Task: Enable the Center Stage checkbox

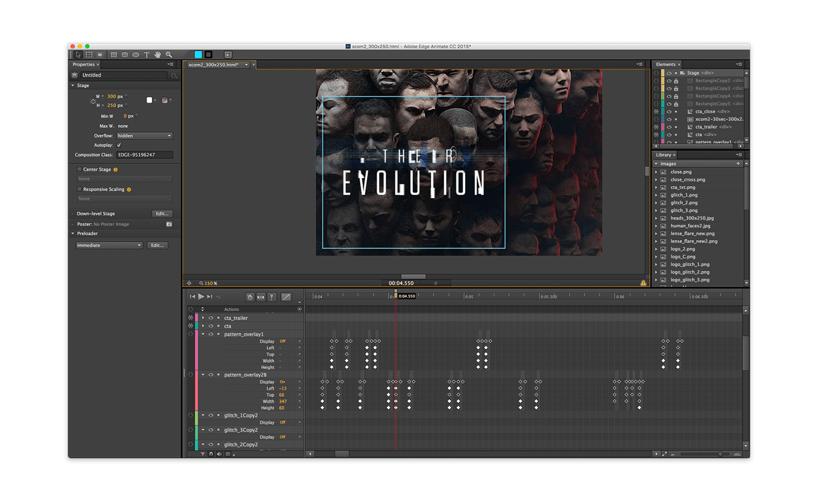Action: [80, 169]
